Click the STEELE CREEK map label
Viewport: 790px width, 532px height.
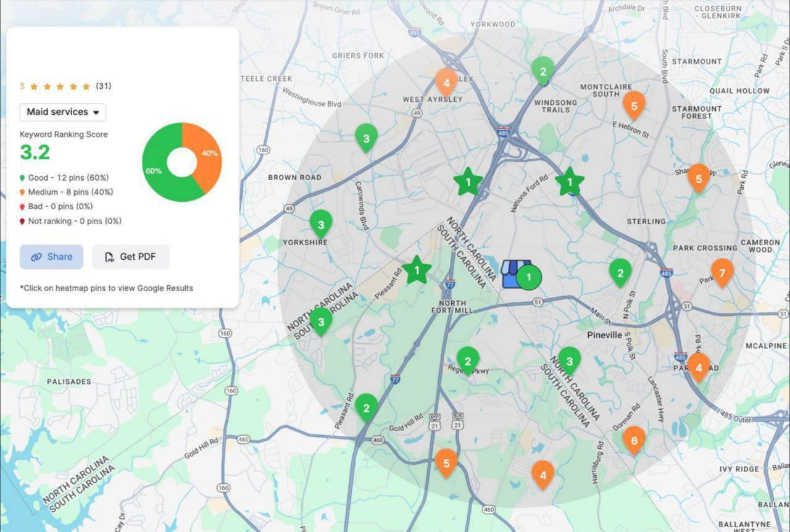coord(266,78)
